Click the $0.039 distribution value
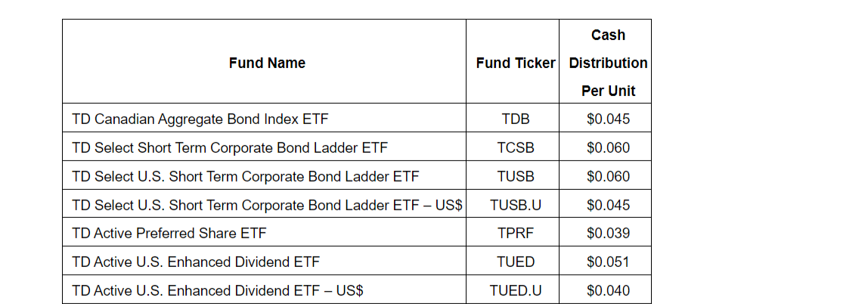The width and height of the screenshot is (868, 304). [x=608, y=233]
